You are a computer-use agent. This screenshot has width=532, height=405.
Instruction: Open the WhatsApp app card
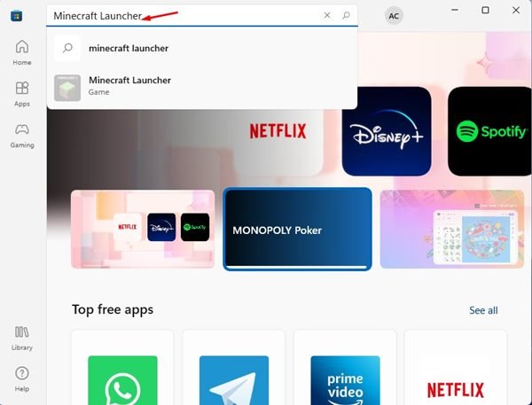pos(122,368)
